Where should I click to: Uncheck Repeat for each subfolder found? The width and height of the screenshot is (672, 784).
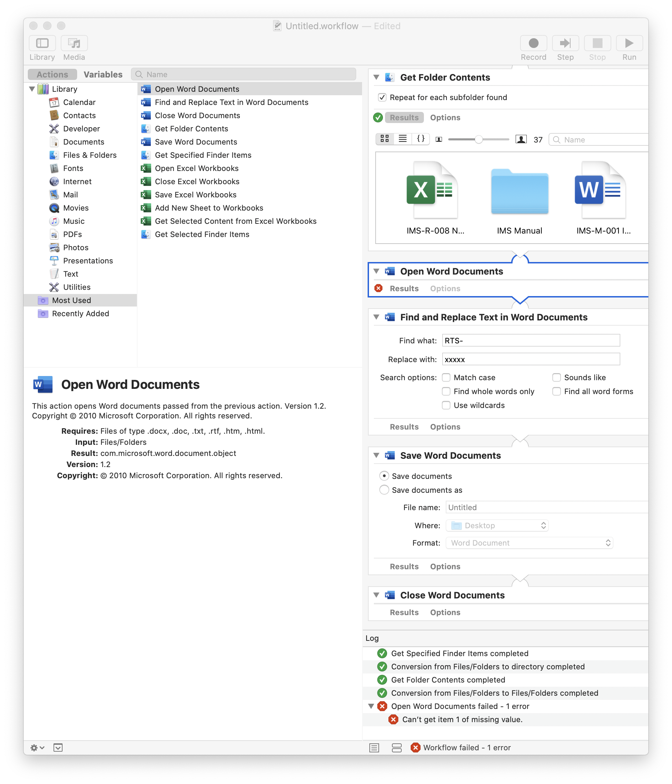pos(382,97)
